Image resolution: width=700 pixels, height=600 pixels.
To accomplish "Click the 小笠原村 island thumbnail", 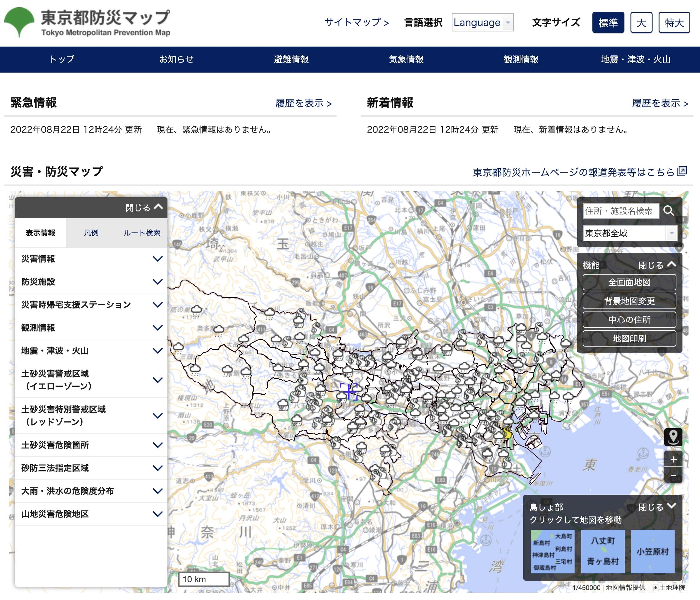I will [x=652, y=551].
